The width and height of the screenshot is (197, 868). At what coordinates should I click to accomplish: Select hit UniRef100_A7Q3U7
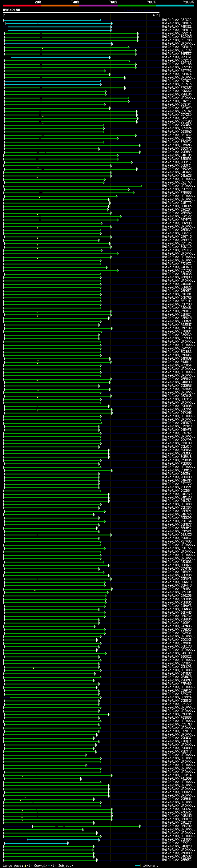pyautogui.click(x=177, y=88)
